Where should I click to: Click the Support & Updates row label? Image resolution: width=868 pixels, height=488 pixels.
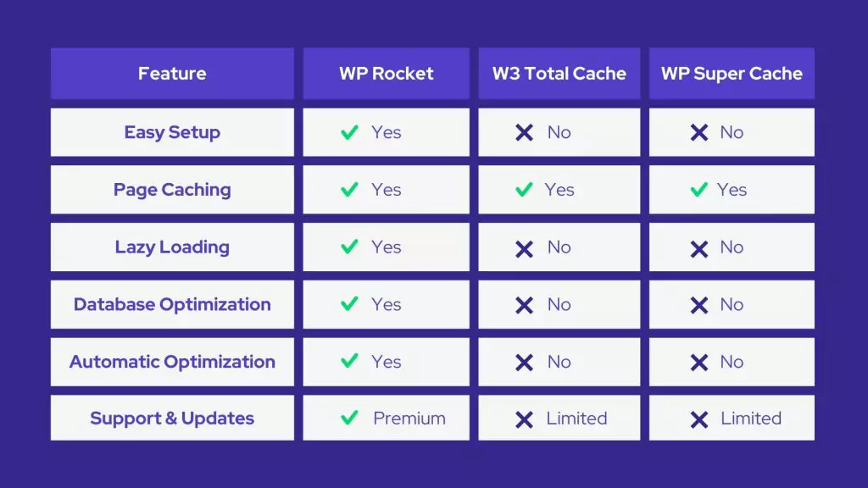pos(172,419)
